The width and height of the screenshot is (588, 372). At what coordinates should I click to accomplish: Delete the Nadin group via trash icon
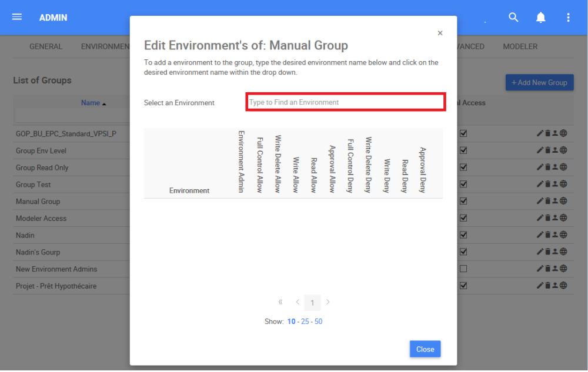tap(548, 235)
